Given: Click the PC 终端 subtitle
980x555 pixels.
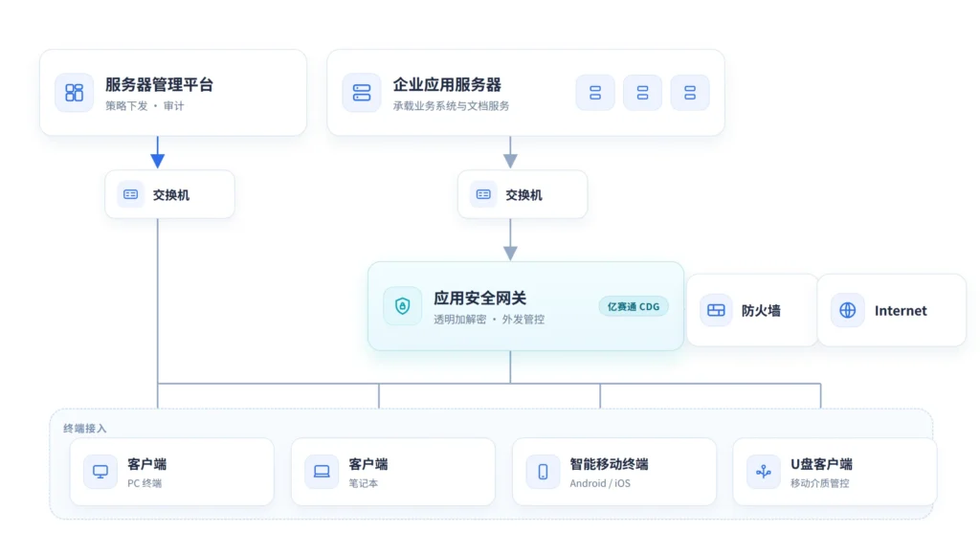Looking at the screenshot, I should 145,483.
